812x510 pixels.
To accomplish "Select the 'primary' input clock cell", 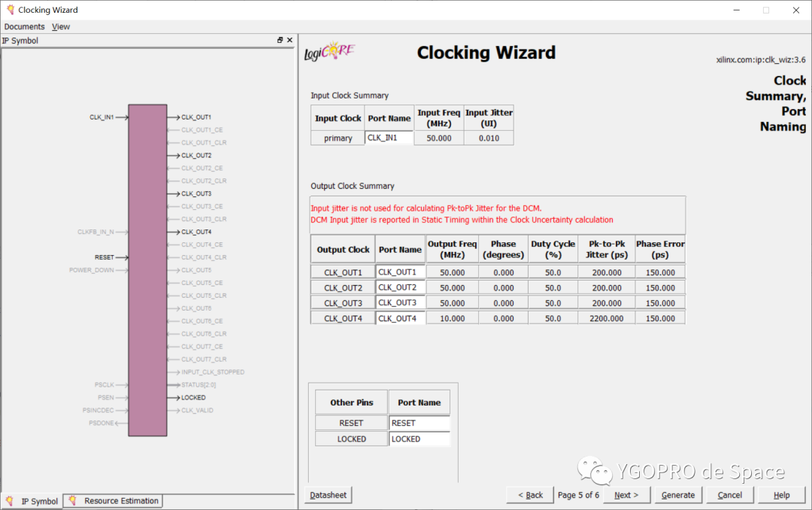I will click(x=338, y=138).
